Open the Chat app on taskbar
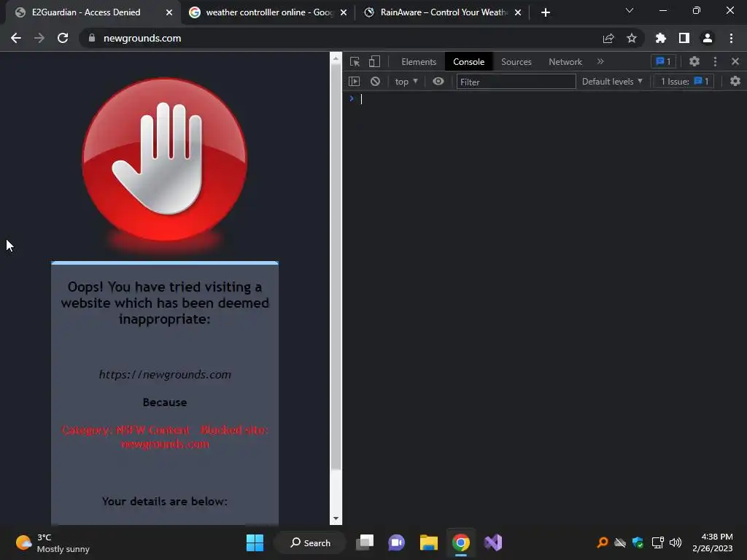747x560 pixels. click(396, 542)
